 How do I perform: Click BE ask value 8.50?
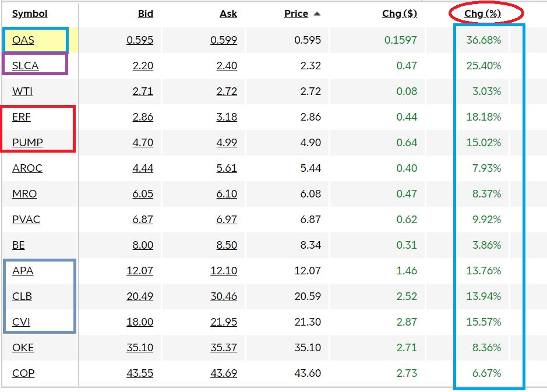(227, 245)
